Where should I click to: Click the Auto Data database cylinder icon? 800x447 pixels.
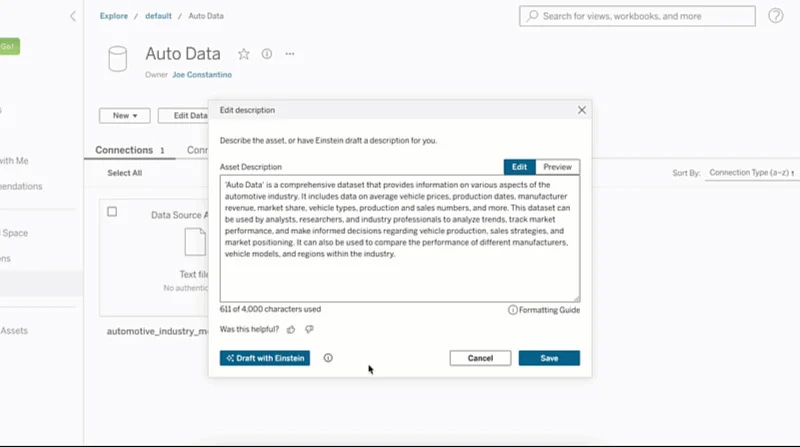(x=118, y=59)
